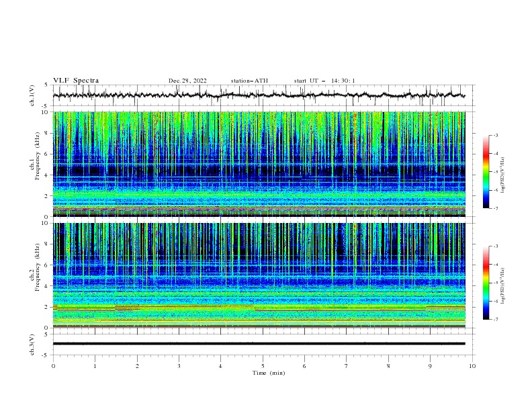Click time-axis tick label "5" at the bottom
Viewport: 532px width, 411px height.
point(263,366)
